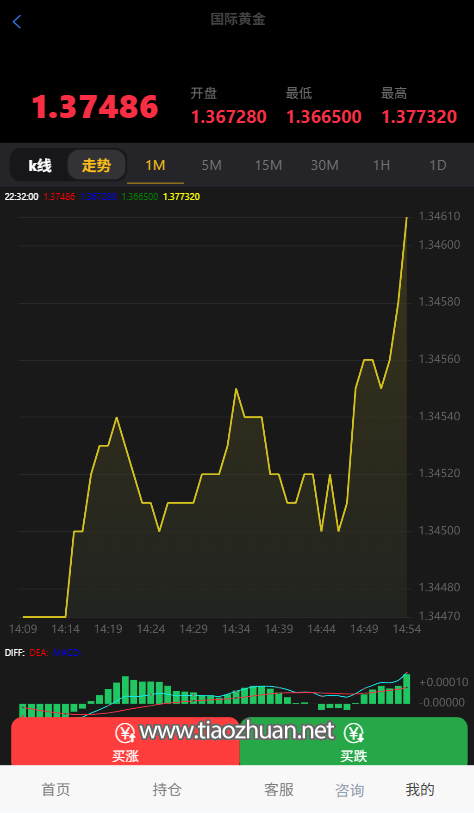Click the MACD histogram indicator area
Viewport: 474px width, 813px height.
215,691
